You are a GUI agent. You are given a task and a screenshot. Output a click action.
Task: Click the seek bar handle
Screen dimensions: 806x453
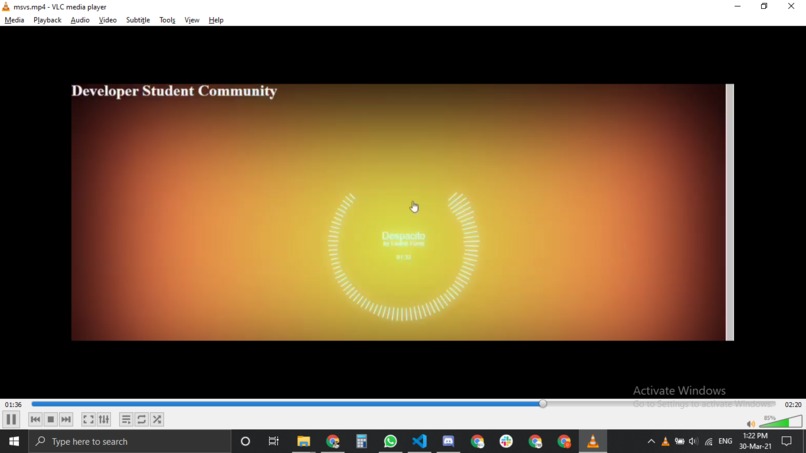[x=543, y=404]
